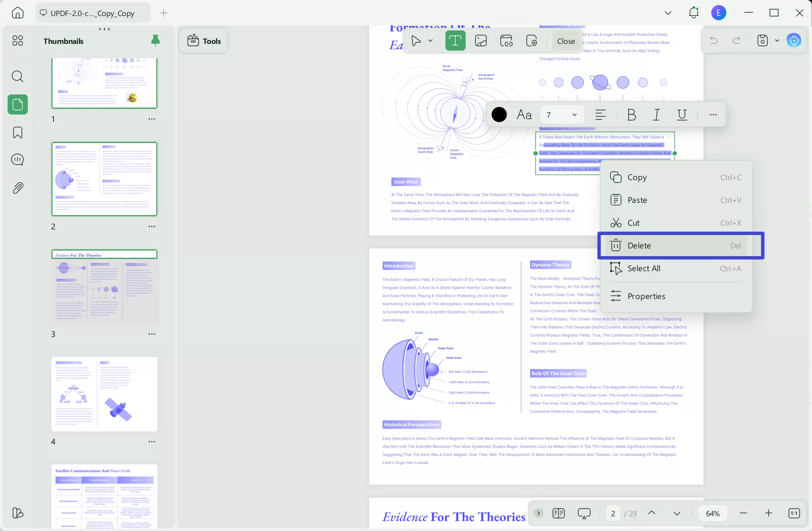The image size is (812, 531).
Task: Open the Tools button
Action: pyautogui.click(x=204, y=41)
